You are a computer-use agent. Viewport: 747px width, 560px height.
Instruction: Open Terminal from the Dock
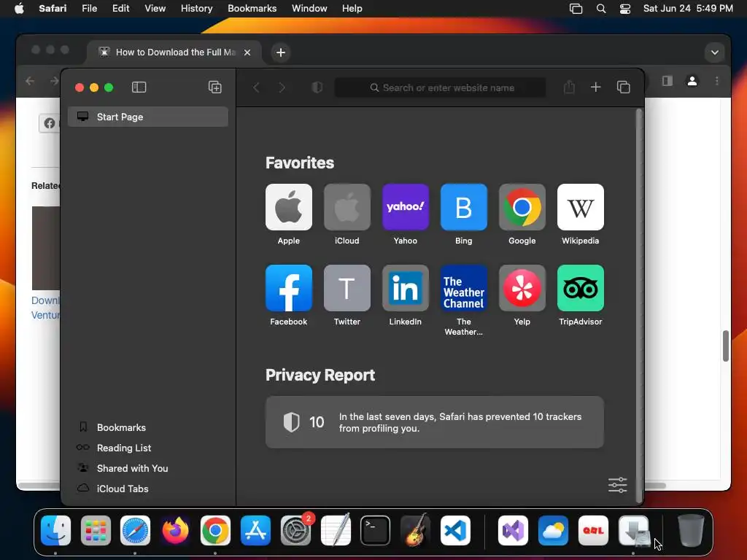[376, 531]
